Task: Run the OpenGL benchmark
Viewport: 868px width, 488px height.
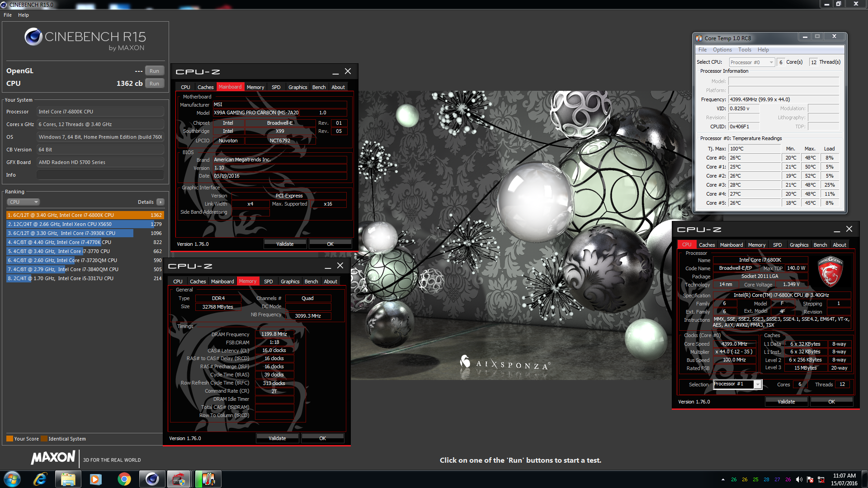Action: click(155, 71)
